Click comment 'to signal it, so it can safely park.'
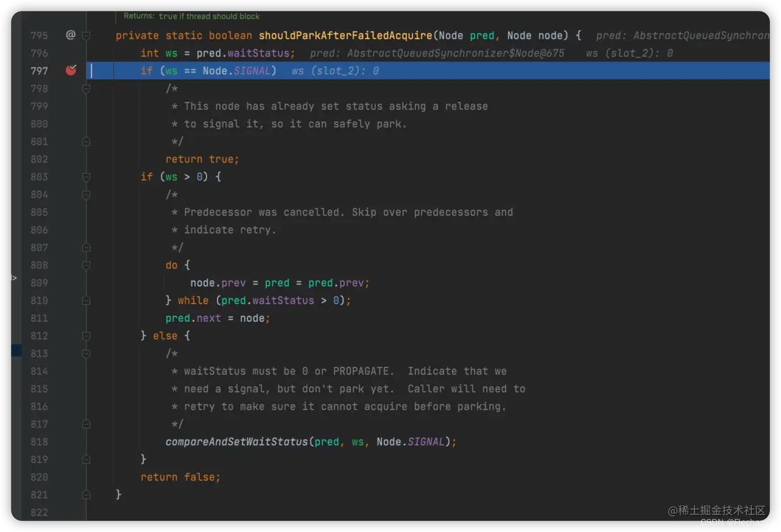The height and width of the screenshot is (532, 781). (x=289, y=124)
